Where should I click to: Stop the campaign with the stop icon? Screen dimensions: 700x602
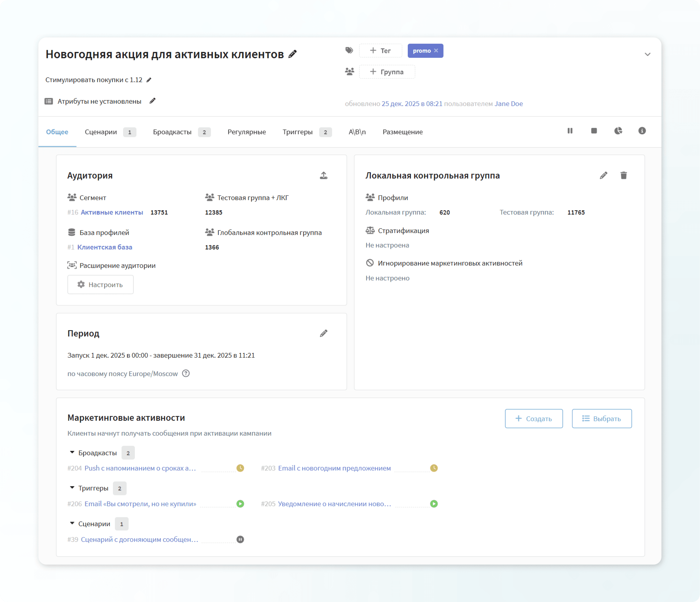594,131
